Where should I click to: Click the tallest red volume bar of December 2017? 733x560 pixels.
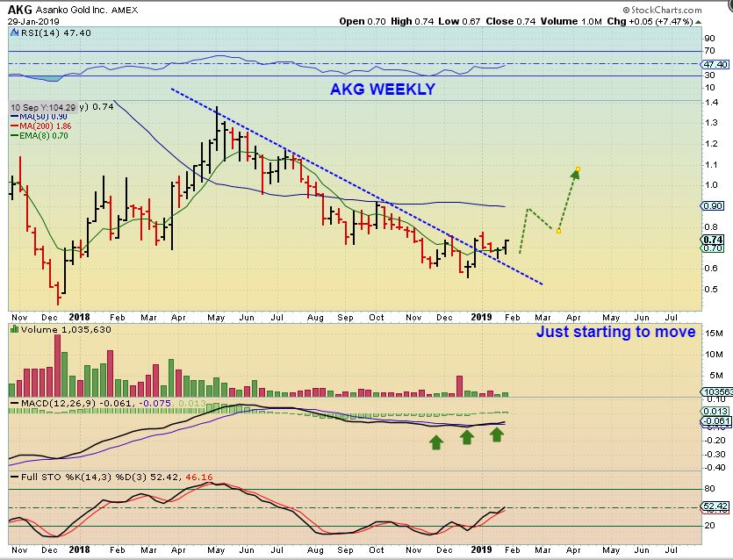tap(58, 365)
